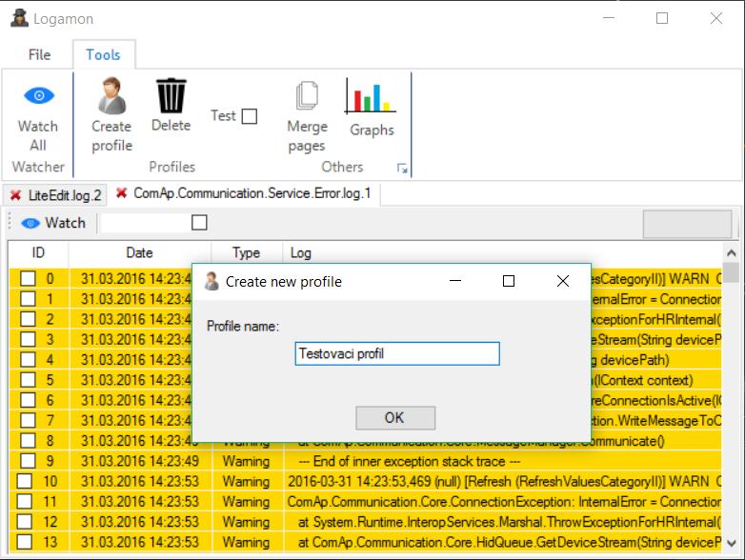Screen dimensions: 745x560
Task: Check the box for log row 3
Action: click(x=28, y=339)
